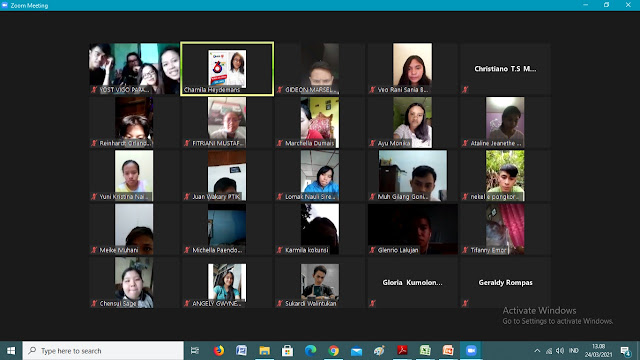Click the muted mic icon on Gloria Kumolon tile
Viewport: 640px width, 360px height.
click(x=372, y=303)
